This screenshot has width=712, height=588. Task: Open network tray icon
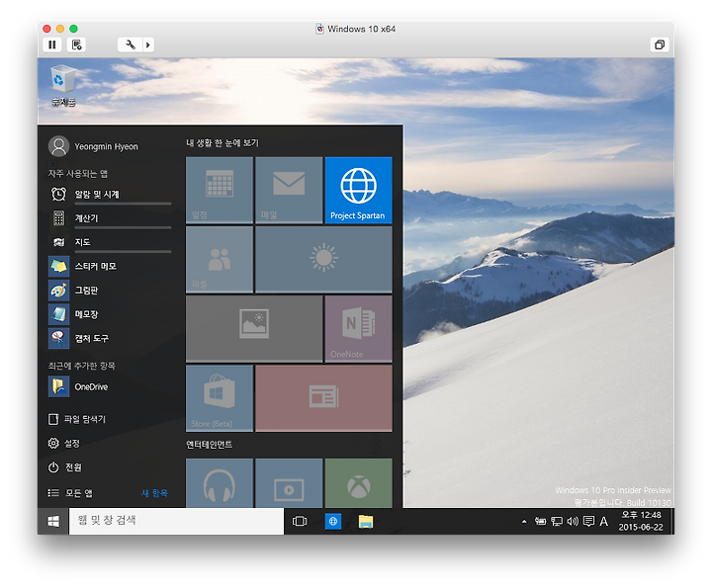(557, 522)
